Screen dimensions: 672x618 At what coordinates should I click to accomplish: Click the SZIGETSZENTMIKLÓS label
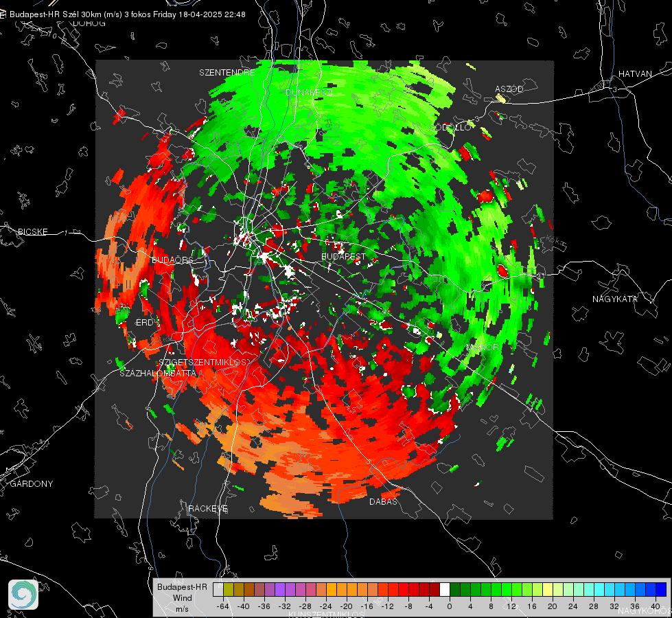click(204, 362)
